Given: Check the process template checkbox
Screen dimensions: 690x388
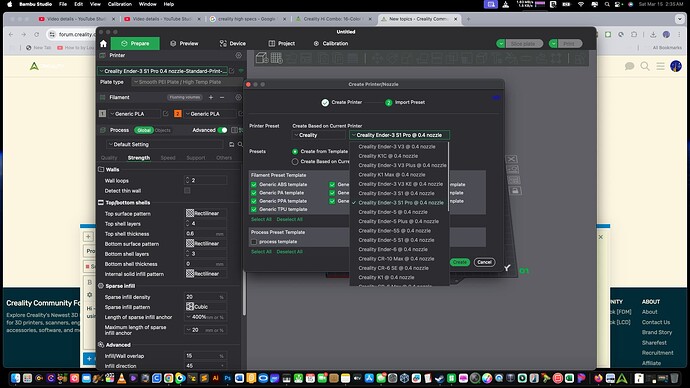Looking at the screenshot, I should (x=254, y=242).
